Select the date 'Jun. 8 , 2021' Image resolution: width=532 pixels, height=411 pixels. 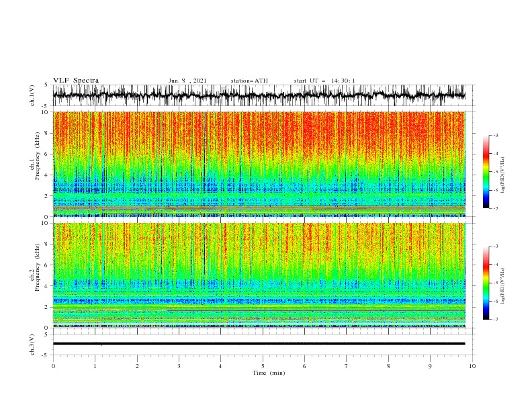pyautogui.click(x=187, y=81)
